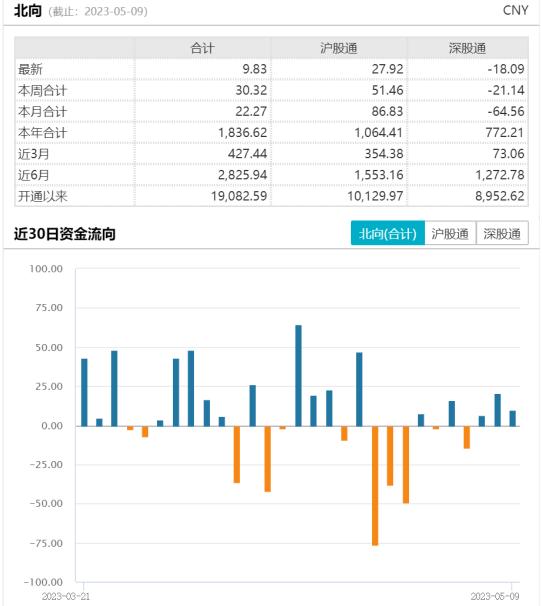Select the 北向(合计) tab
This screenshot has width=542, height=606.
coord(388,233)
